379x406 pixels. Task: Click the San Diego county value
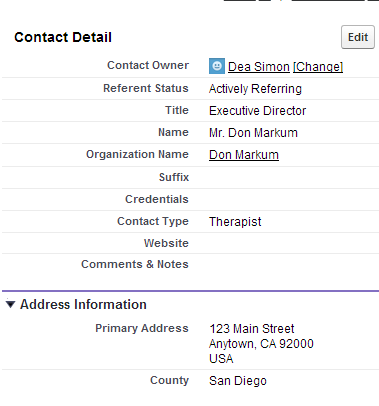click(x=238, y=381)
